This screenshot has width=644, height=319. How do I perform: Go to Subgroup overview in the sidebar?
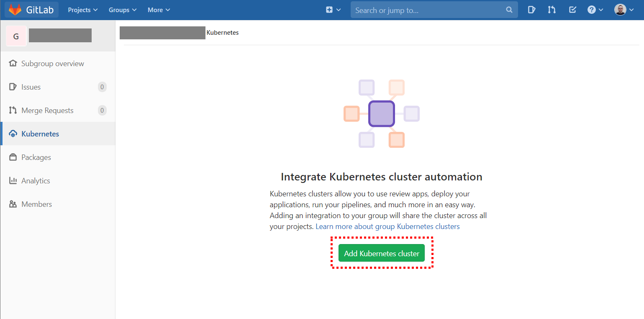coord(58,64)
